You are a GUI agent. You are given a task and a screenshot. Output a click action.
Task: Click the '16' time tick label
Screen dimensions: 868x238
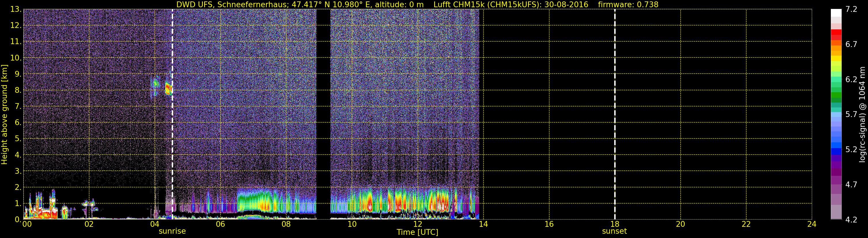[x=549, y=224]
